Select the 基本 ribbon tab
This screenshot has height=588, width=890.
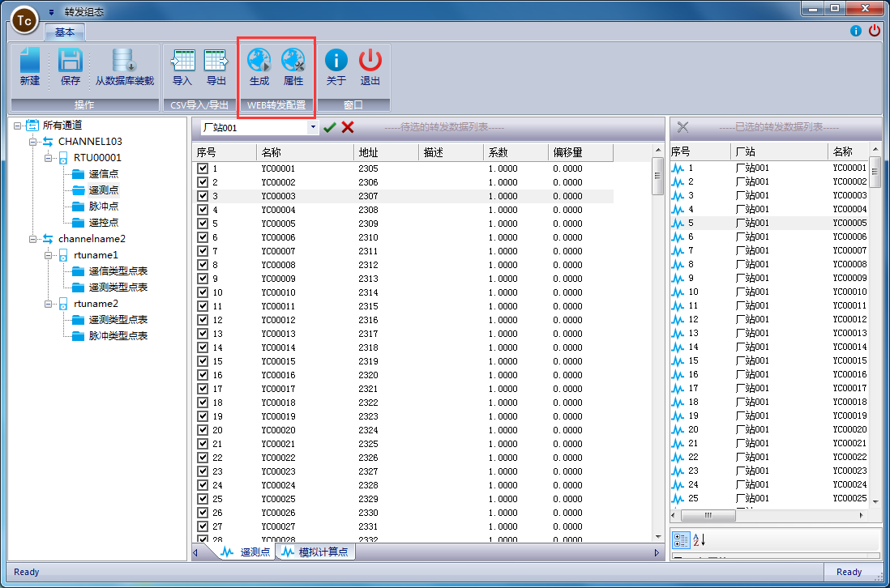(x=65, y=32)
